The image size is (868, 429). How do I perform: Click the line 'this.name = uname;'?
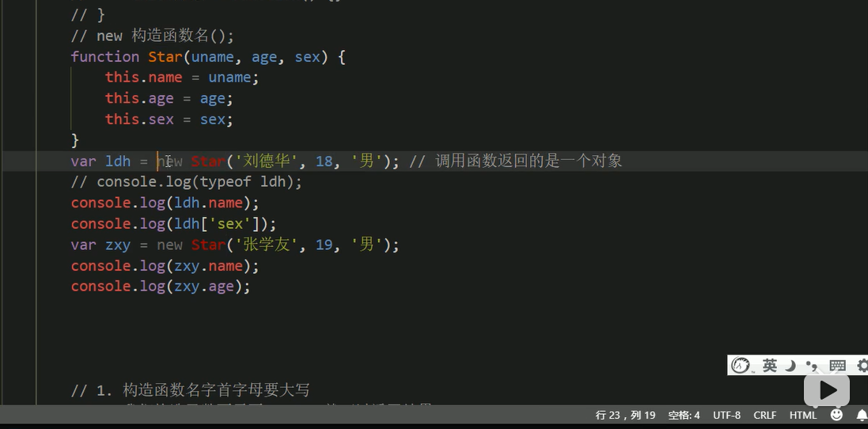(x=182, y=78)
